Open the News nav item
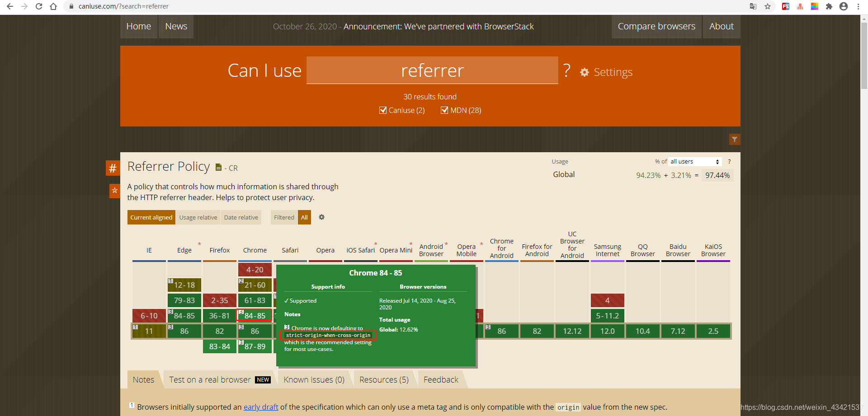Screen dimensions: 868x416 [x=176, y=27]
